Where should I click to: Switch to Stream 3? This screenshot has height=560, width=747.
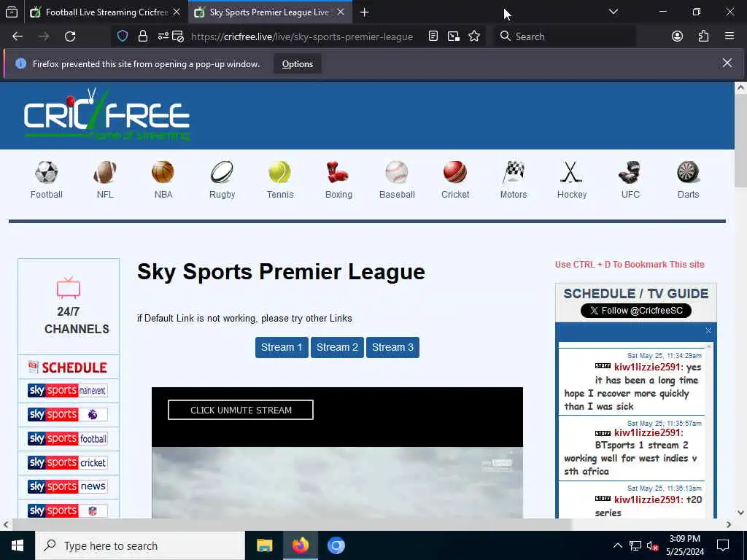click(x=392, y=347)
